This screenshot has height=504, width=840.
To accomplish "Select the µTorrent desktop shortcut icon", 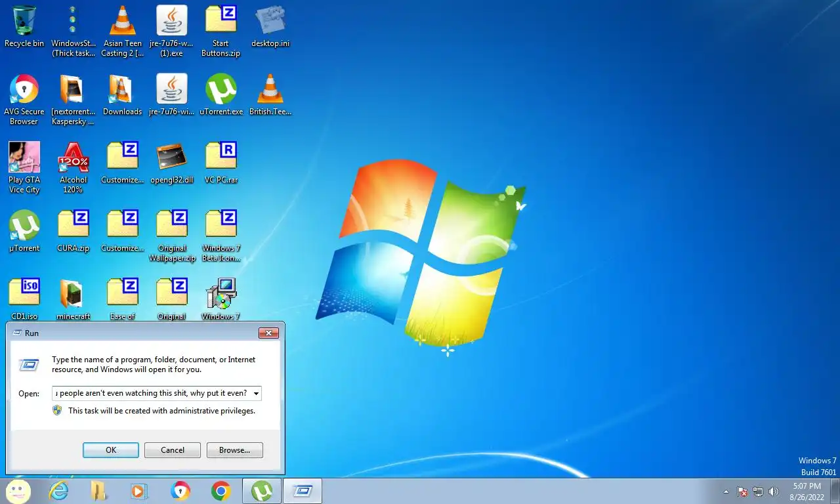I will [24, 232].
